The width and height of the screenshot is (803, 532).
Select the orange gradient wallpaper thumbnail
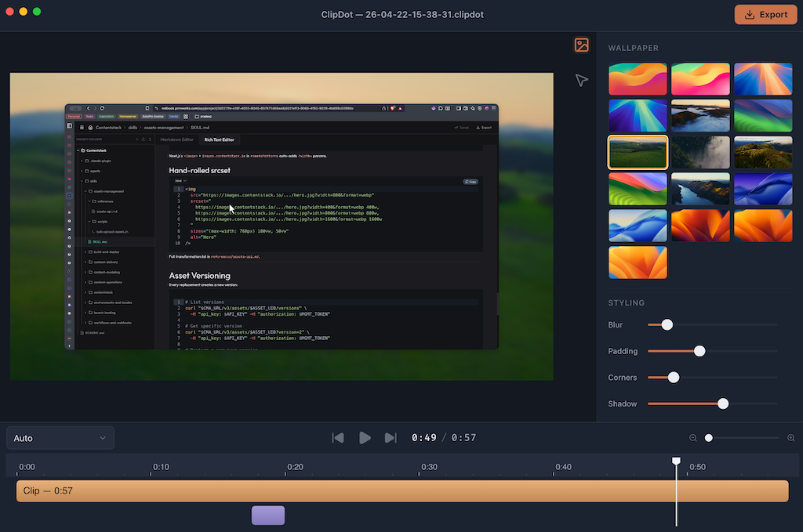(x=638, y=78)
